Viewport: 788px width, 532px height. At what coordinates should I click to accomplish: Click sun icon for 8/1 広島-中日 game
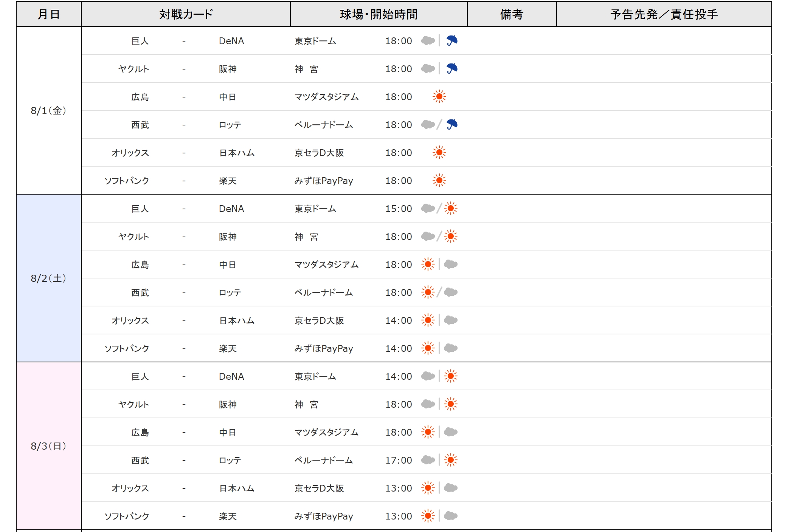tap(439, 96)
